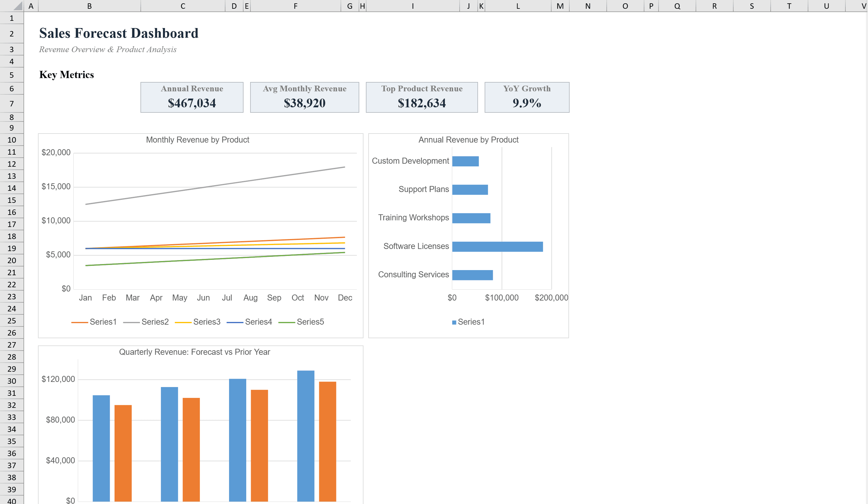Viewport: 868px width, 504px height.
Task: Select the Custom Development axis label
Action: pyautogui.click(x=410, y=161)
